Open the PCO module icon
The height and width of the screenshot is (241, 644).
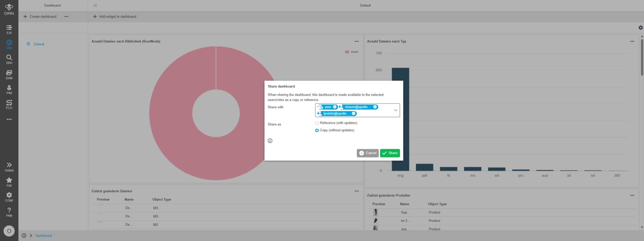(9, 104)
